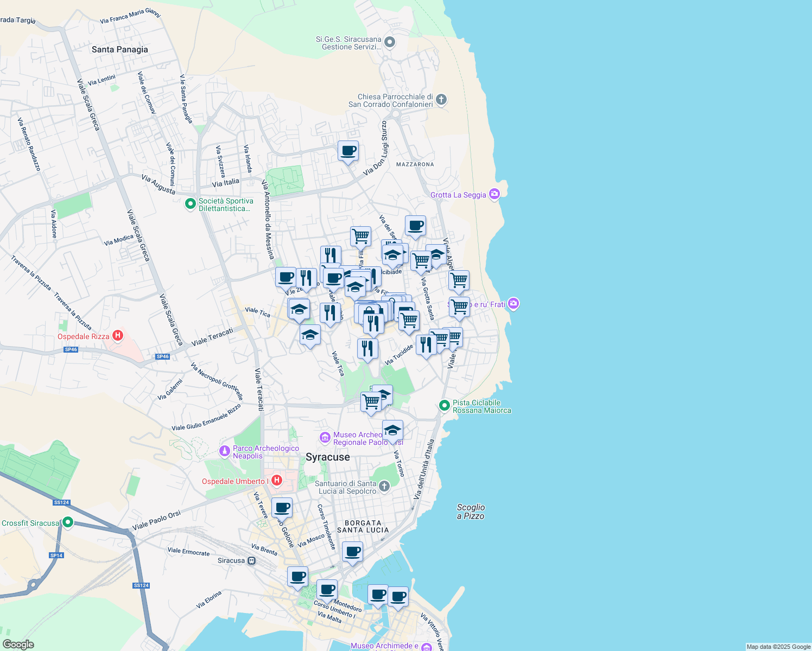
Task: Open the cafe marker south of Via Brenta
Action: point(297,577)
